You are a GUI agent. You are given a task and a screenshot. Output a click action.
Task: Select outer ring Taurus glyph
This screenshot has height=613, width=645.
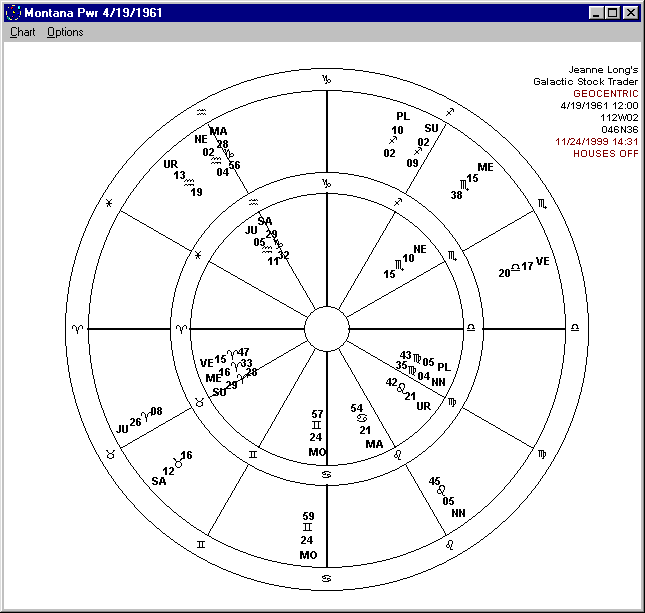(110, 454)
